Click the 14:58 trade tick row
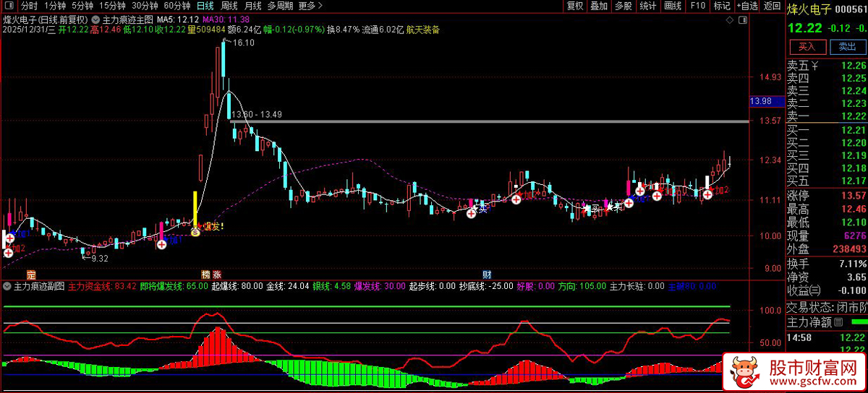This screenshot has height=393, width=868. 827,337
